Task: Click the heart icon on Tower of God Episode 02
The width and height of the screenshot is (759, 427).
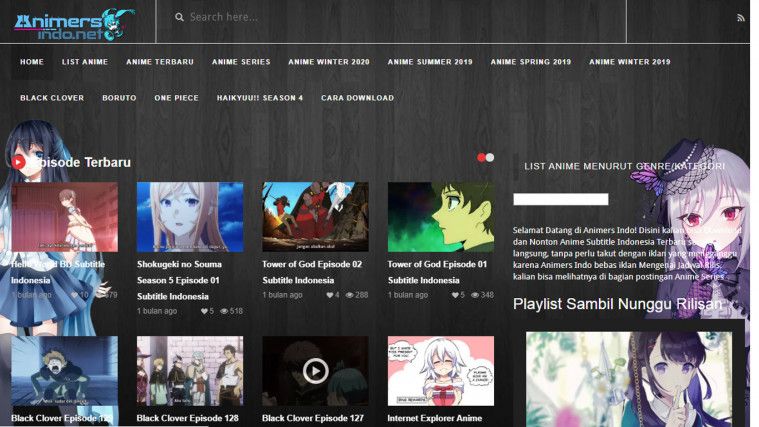Action: (x=330, y=295)
